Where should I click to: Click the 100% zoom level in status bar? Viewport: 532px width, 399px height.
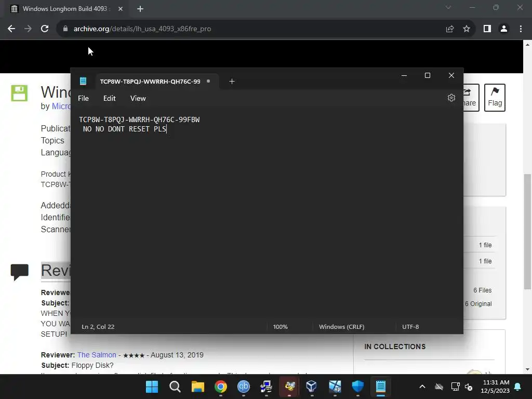pyautogui.click(x=280, y=327)
